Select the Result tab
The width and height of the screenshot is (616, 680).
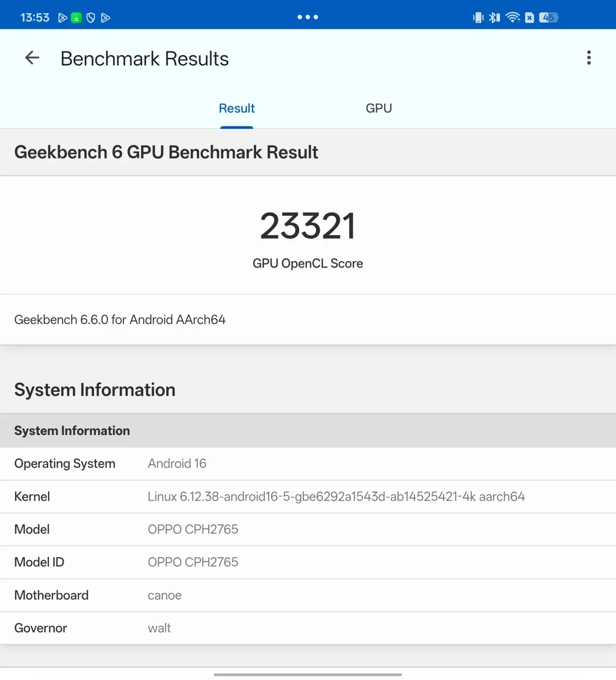(x=237, y=108)
